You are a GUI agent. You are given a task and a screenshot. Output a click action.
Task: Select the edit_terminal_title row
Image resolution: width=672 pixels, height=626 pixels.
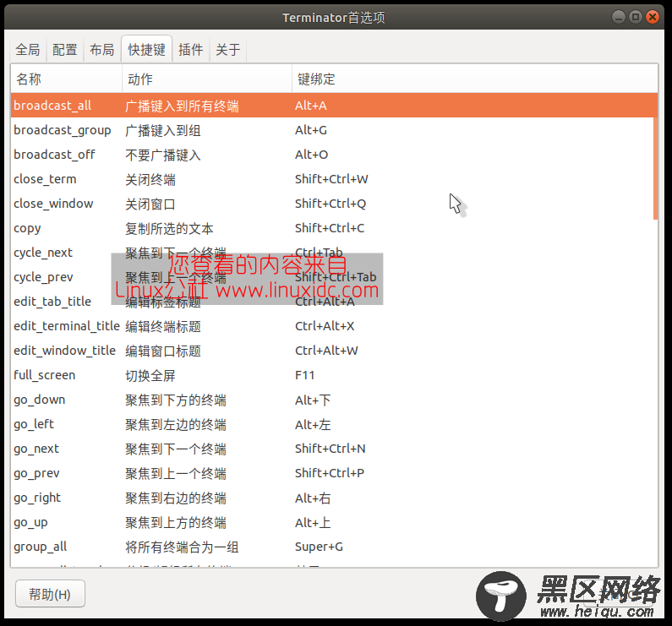point(334,326)
